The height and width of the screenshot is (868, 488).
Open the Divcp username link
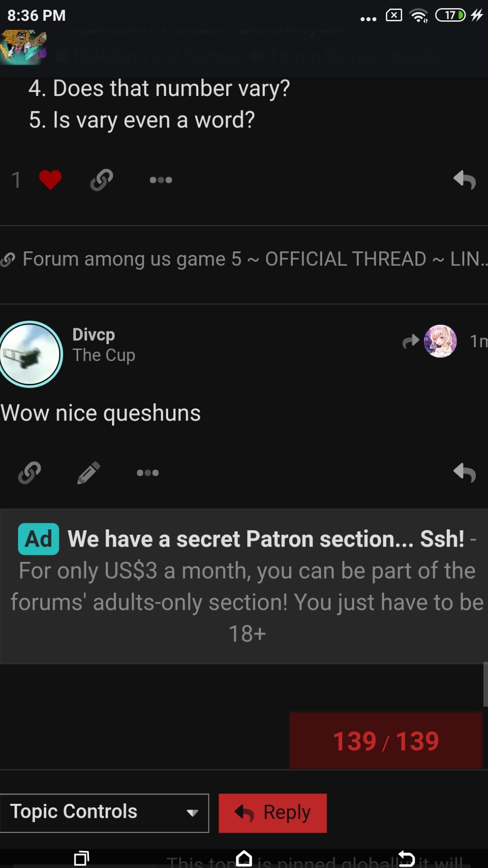pos(94,335)
